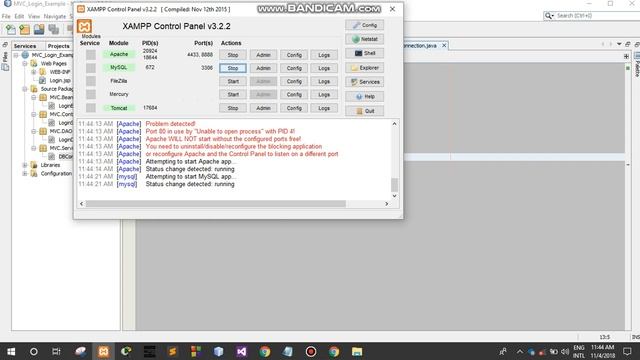Click the XAMPP taskbar icon
The image size is (640, 360).
[x=103, y=351]
